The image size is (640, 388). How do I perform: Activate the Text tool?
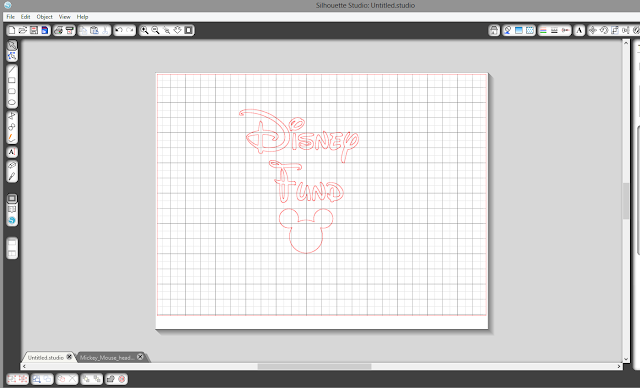click(12, 152)
